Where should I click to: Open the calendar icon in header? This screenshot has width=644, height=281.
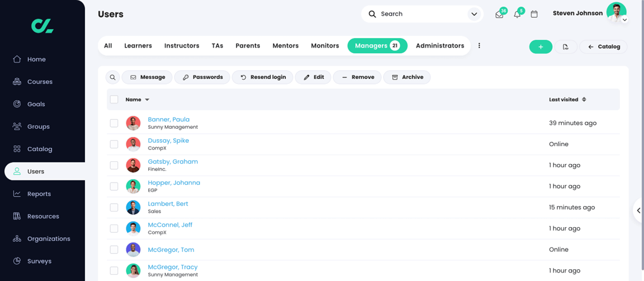point(534,14)
